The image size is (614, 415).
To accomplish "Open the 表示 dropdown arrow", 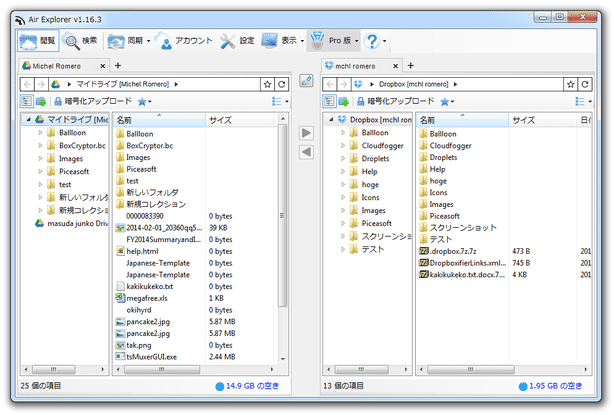I will tap(302, 41).
